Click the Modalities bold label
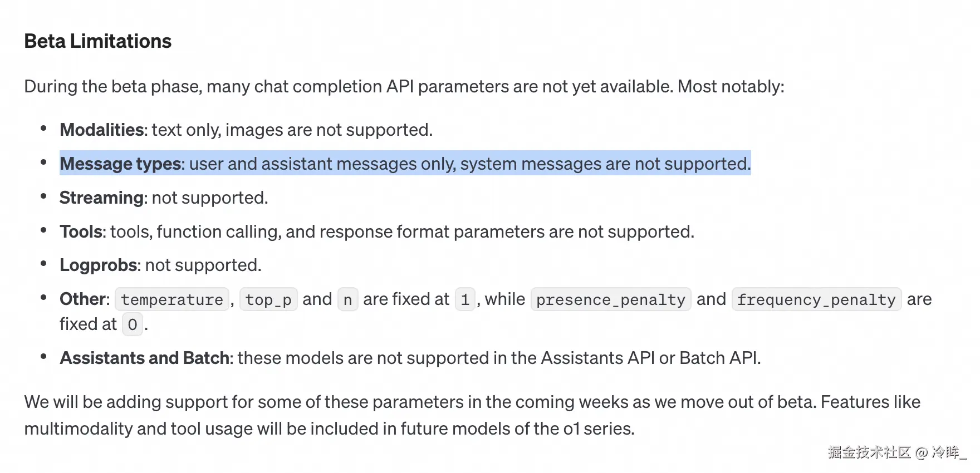 [x=102, y=130]
